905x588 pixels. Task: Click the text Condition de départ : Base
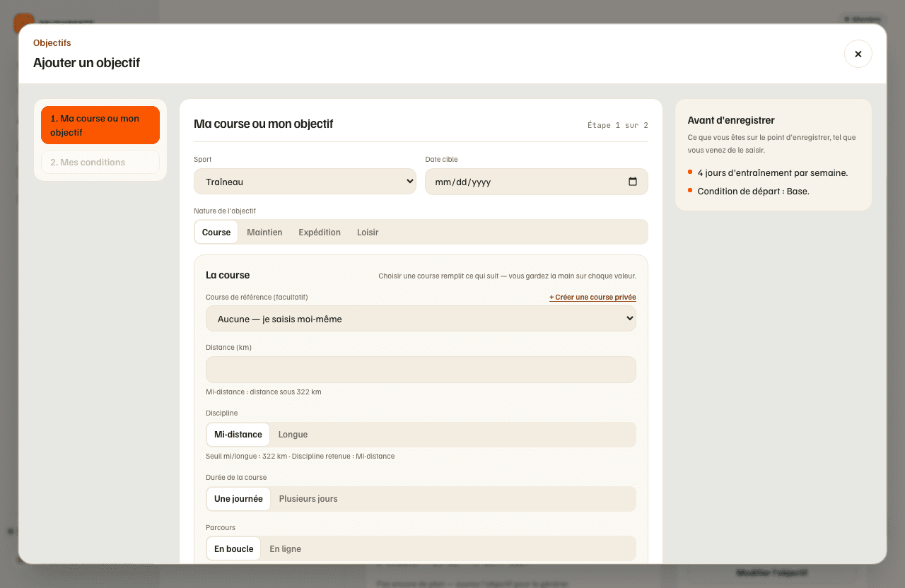point(754,191)
